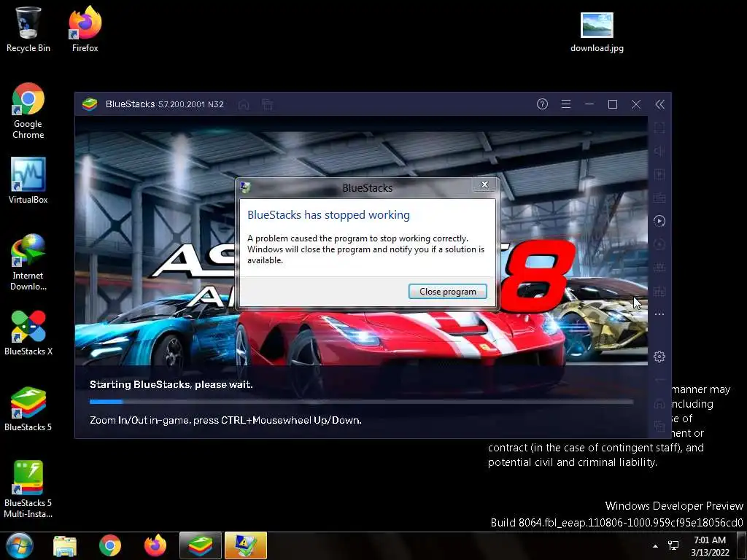The image size is (747, 560).
Task: Click 'BlueStacks has stopped working' heading
Action: point(328,215)
